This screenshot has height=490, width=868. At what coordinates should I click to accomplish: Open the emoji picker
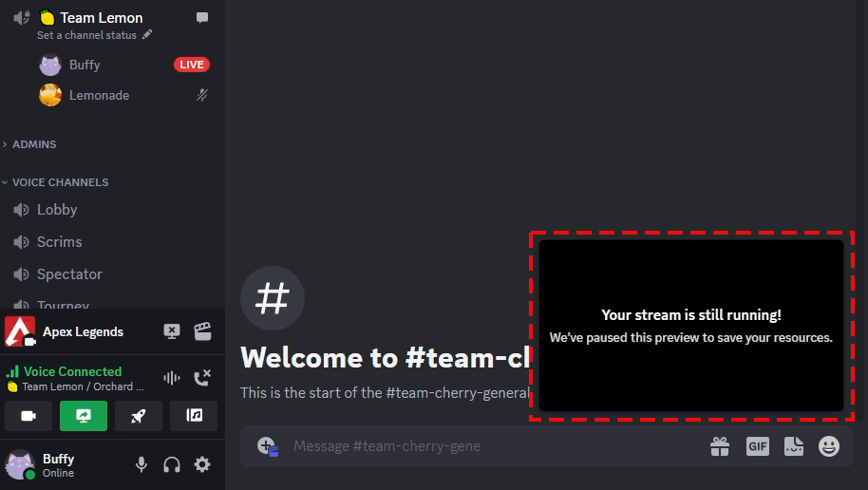[x=829, y=446]
